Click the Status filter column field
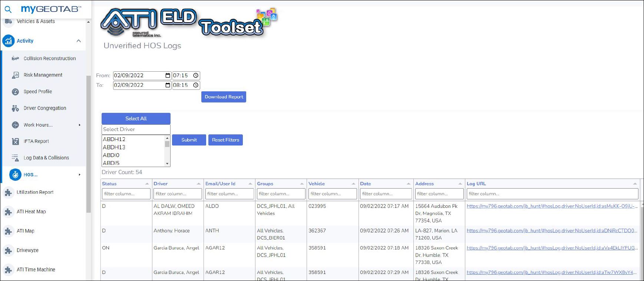 pos(126,194)
